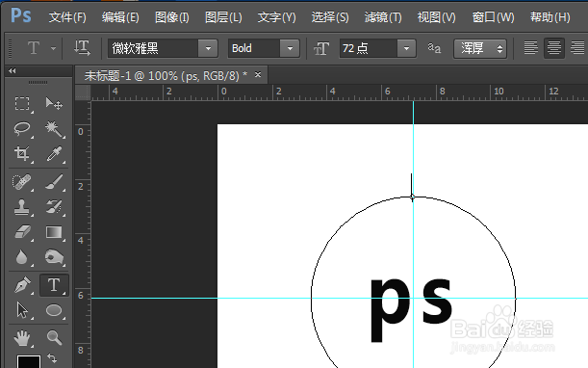
Task: Select the History Brush tool
Action: [x=54, y=207]
